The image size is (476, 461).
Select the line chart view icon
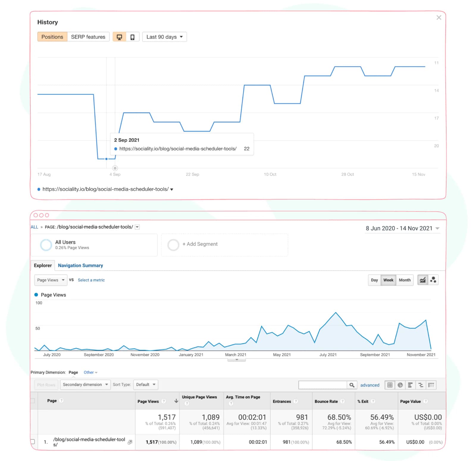423,280
